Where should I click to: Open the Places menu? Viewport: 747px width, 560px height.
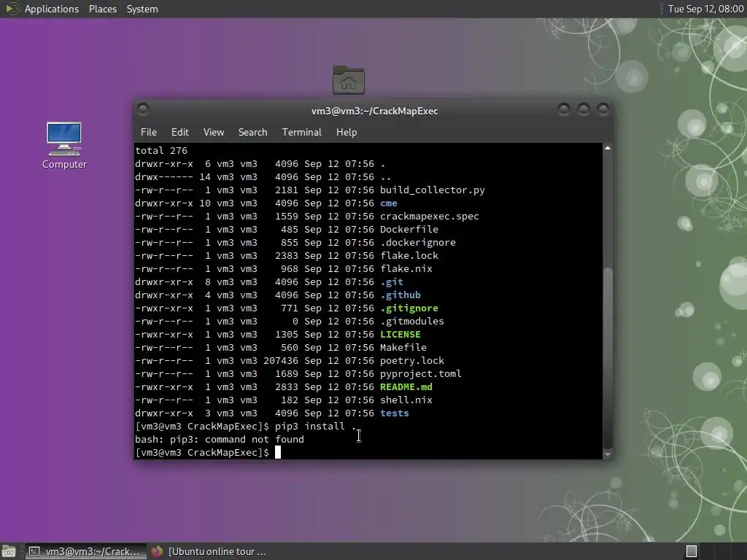pos(102,9)
